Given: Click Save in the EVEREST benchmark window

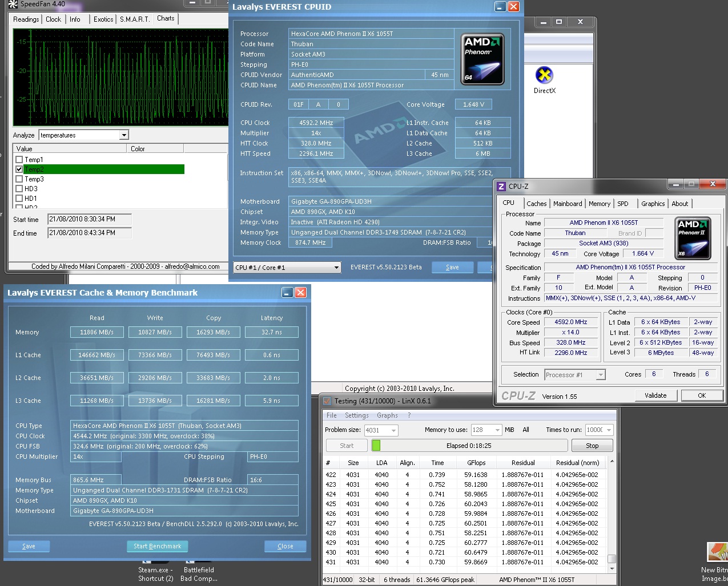Looking at the screenshot, I should [29, 546].
